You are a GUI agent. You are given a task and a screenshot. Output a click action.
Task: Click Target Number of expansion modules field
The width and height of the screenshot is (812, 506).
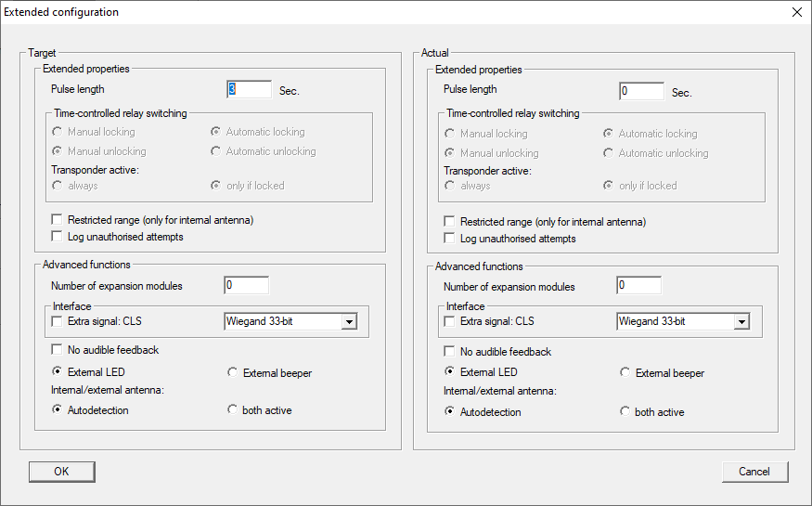[x=246, y=285]
